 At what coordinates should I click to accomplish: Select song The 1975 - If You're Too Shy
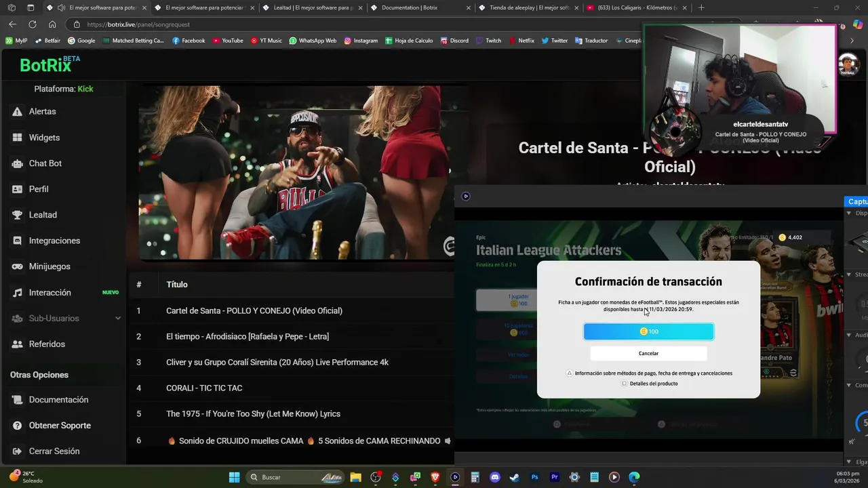pyautogui.click(x=292, y=413)
